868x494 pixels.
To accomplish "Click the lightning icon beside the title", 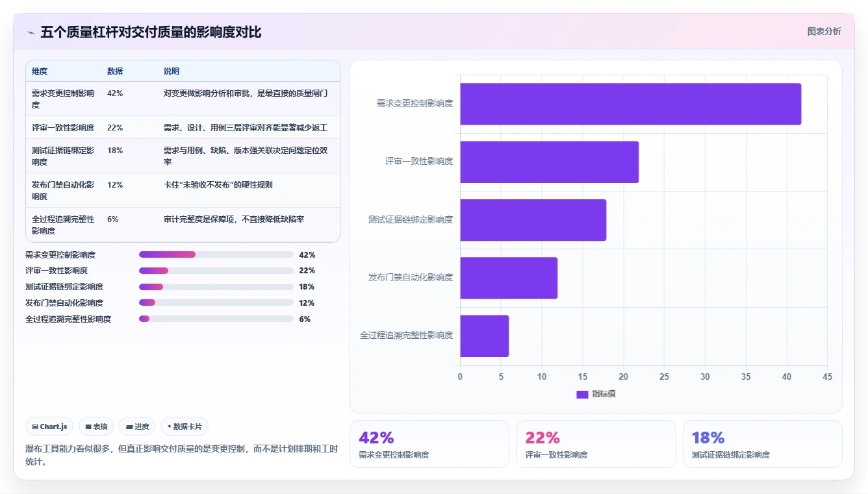I will 31,32.
